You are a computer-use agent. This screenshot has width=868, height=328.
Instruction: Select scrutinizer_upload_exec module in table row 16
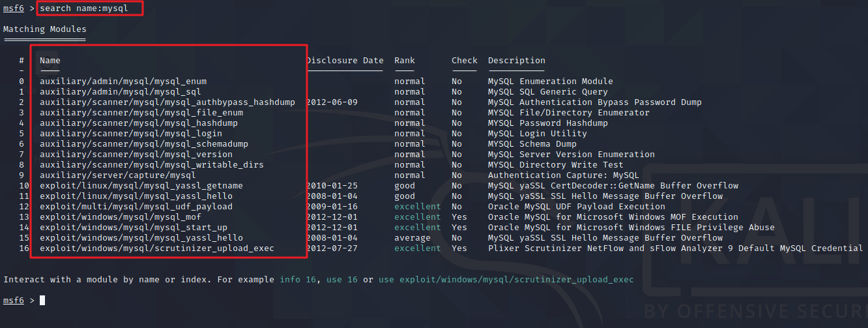(157, 248)
